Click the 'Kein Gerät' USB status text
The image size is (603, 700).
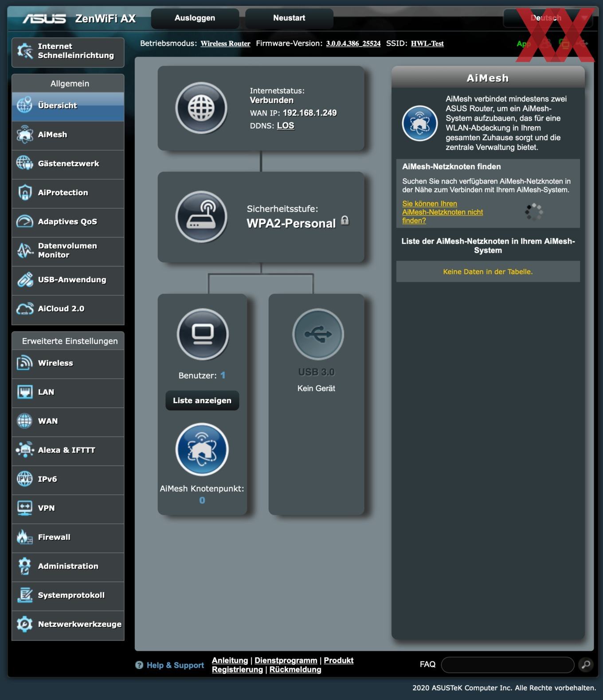[316, 388]
